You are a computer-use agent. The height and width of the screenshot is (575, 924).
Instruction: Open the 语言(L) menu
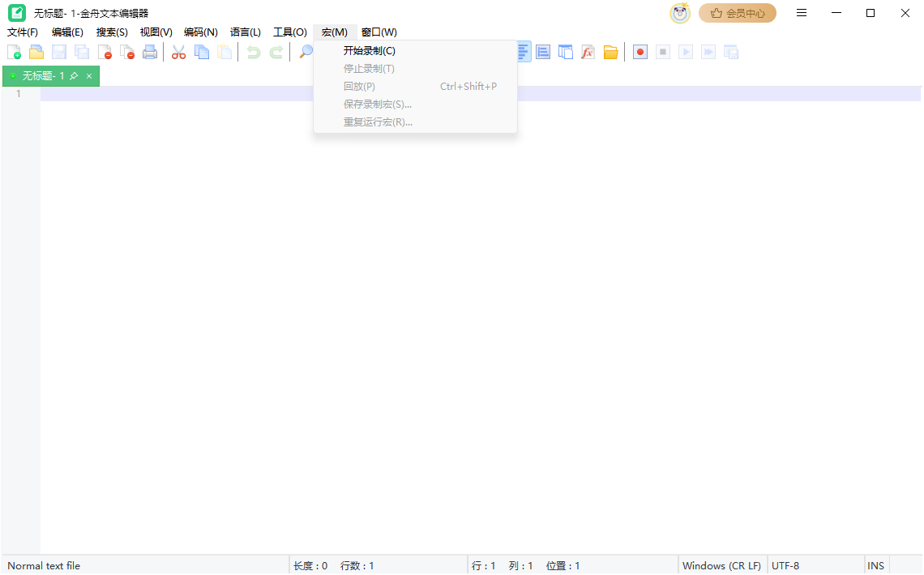click(245, 32)
